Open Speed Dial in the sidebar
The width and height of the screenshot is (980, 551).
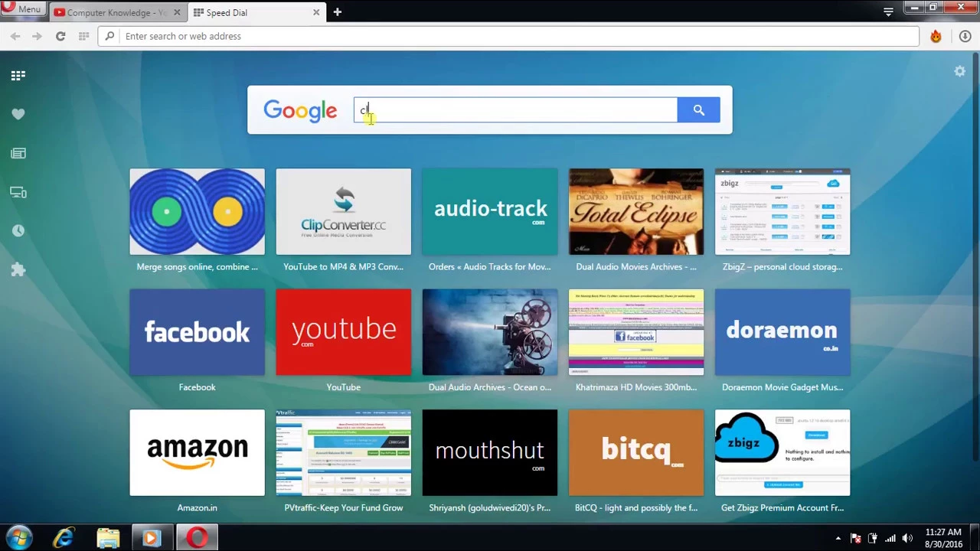[18, 76]
